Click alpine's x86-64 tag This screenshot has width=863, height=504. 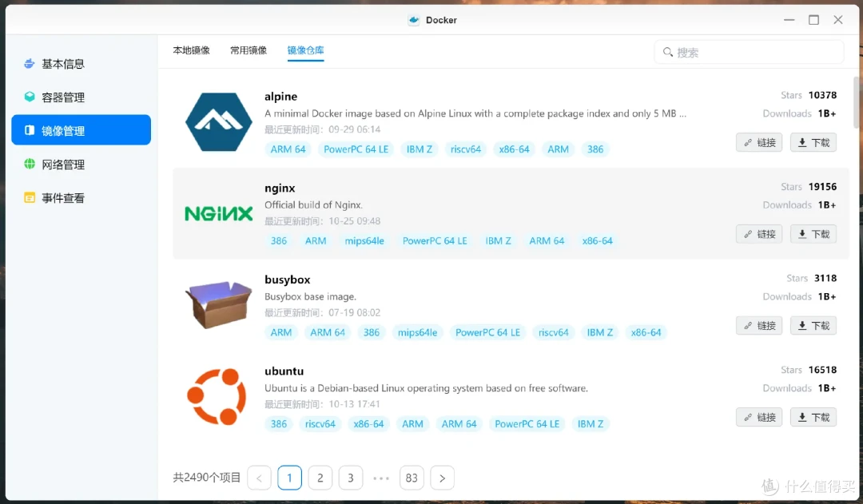coord(514,149)
